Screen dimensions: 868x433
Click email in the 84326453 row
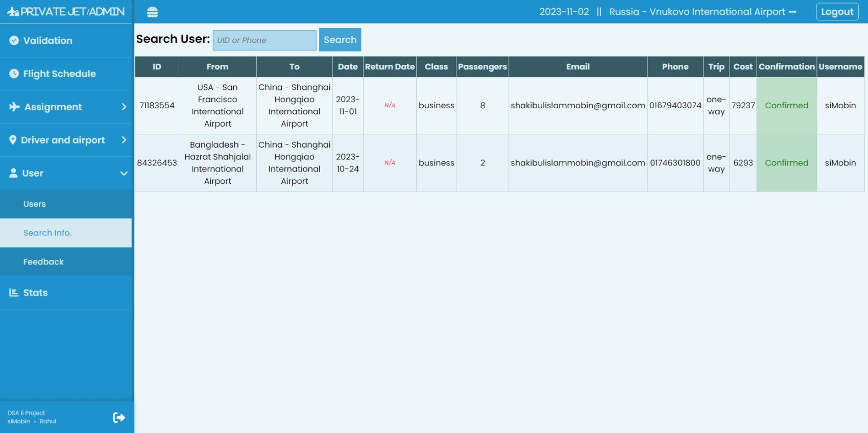click(578, 163)
